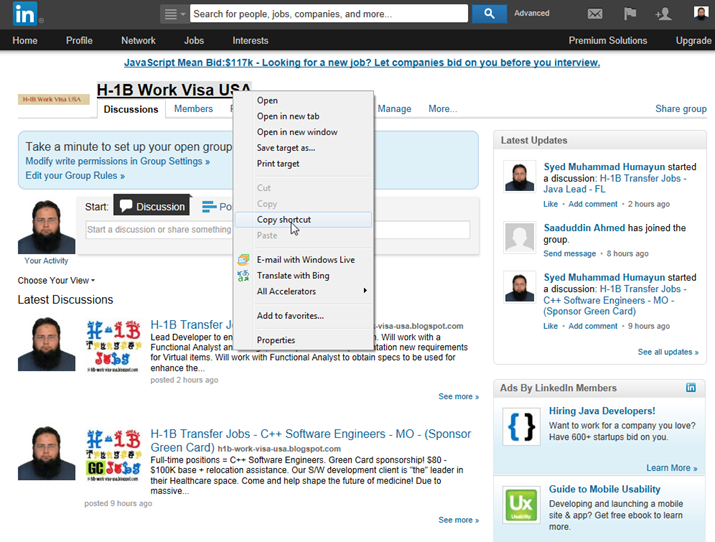Click the Poll icon next to Discussion
Screen dimensions: 715x542
click(209, 206)
